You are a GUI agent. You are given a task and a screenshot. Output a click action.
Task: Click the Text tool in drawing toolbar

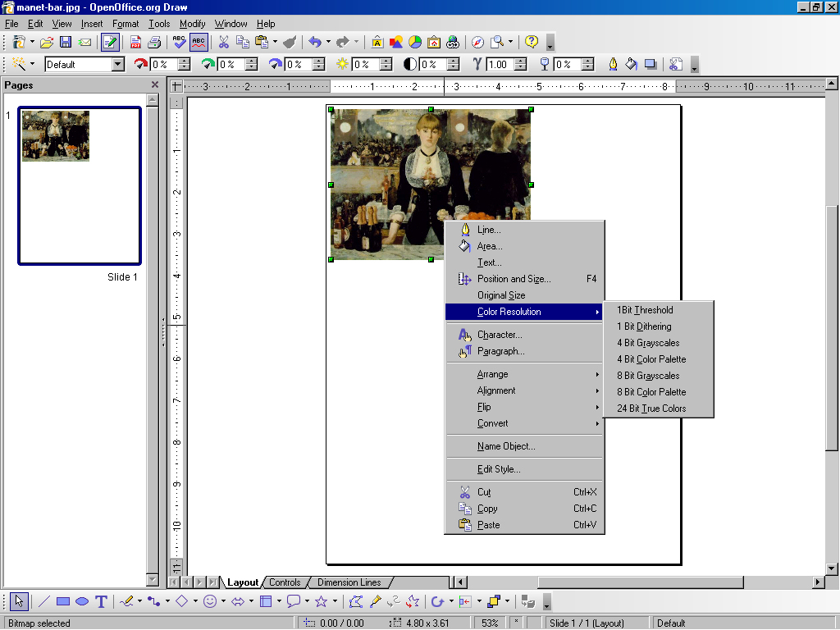(x=101, y=601)
